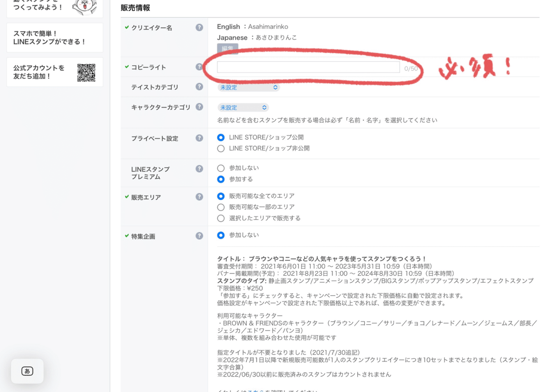Click into the コピーライト text field
This screenshot has width=551, height=392.
click(x=308, y=67)
